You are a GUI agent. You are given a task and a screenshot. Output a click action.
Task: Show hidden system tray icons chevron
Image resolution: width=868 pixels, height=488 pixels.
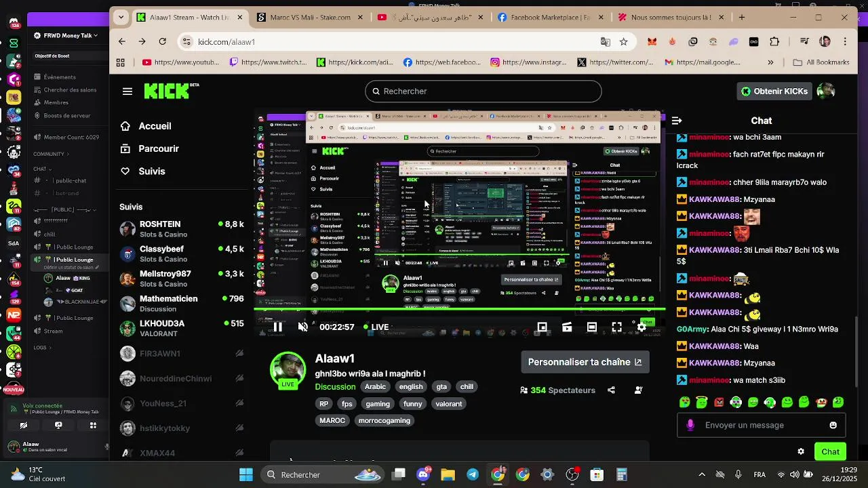click(702, 474)
